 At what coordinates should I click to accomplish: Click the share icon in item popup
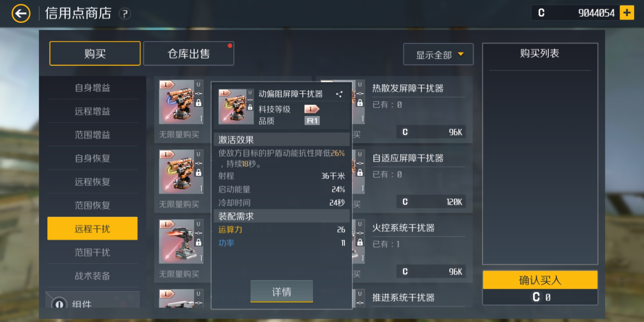[x=339, y=94]
